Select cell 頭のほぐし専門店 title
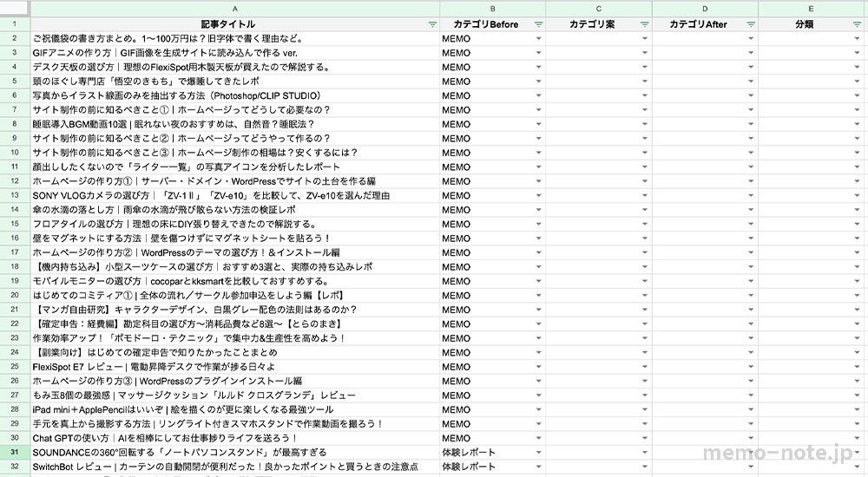 coord(235,82)
